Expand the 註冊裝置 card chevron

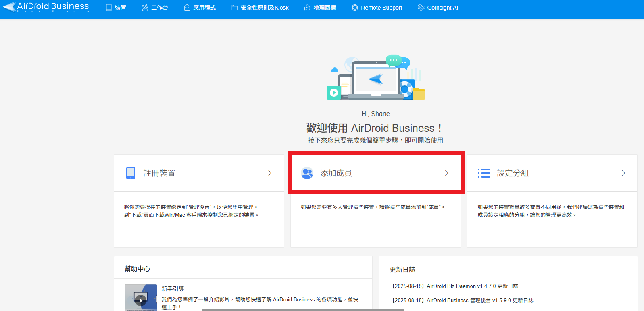point(270,173)
